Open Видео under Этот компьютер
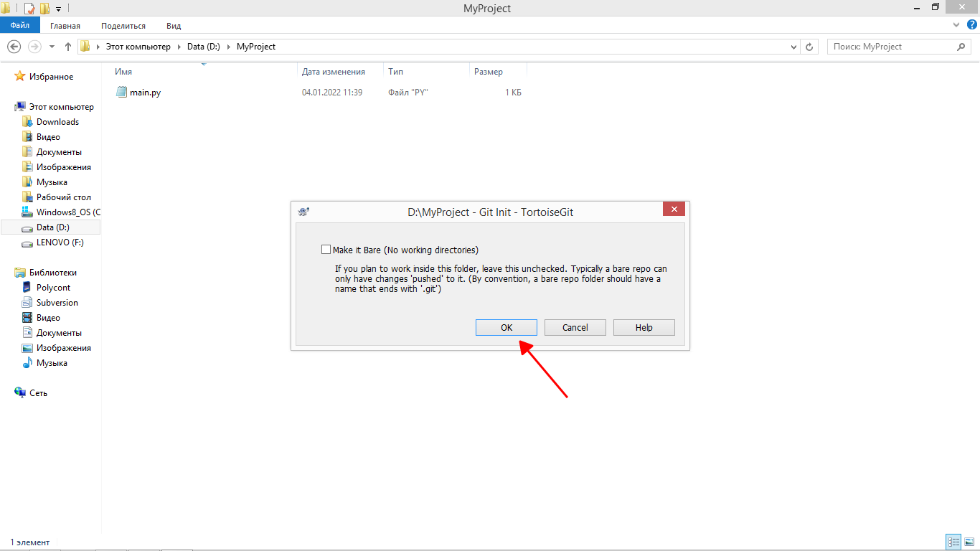 (48, 137)
